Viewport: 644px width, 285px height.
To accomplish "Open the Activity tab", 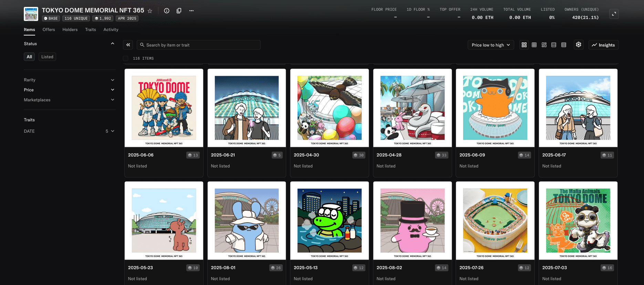I will [x=111, y=30].
